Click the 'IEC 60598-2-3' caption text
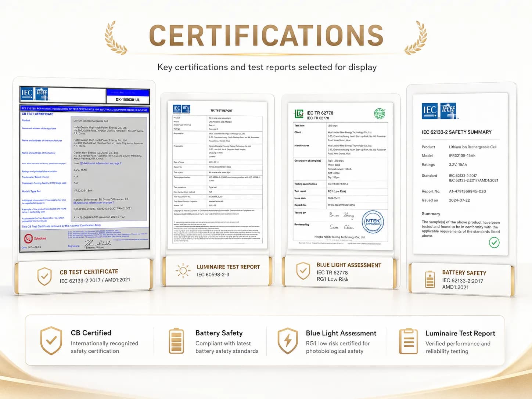Screen dimensions: 532x399 click(213, 275)
